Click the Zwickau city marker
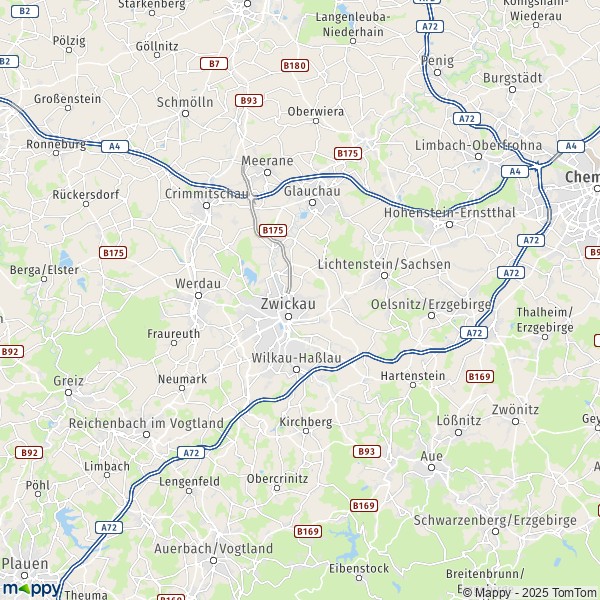The width and height of the screenshot is (600, 600). [289, 316]
